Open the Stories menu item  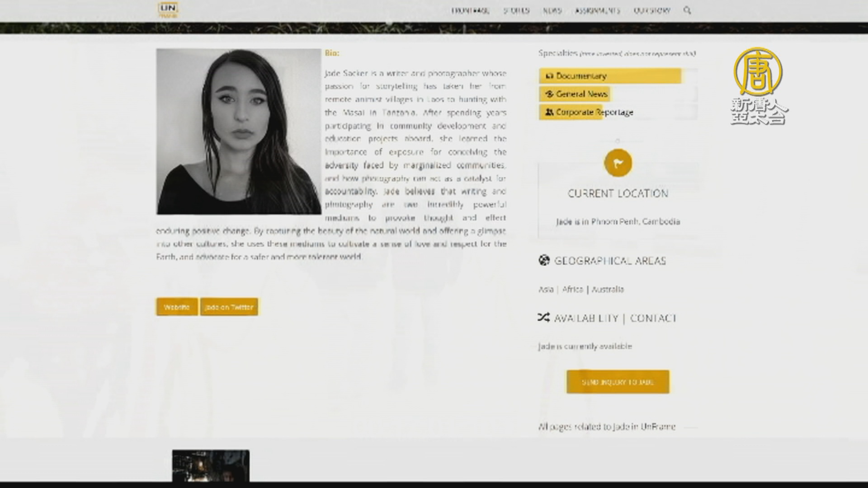(516, 10)
